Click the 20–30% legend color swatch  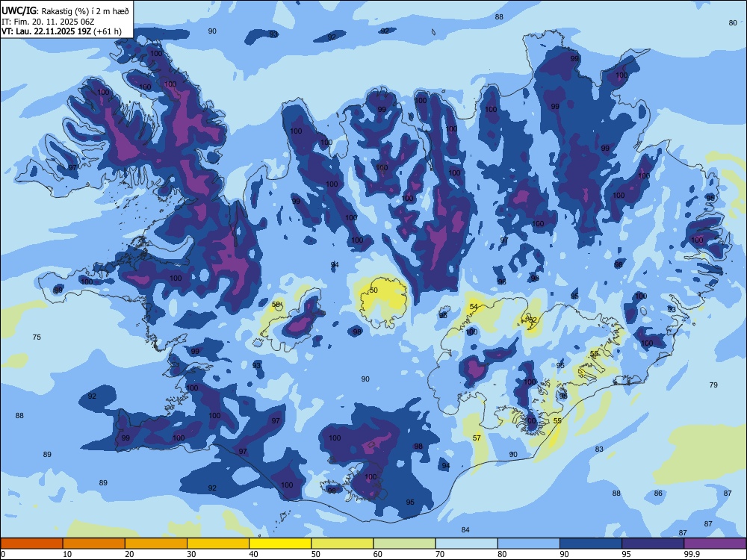pos(156,544)
